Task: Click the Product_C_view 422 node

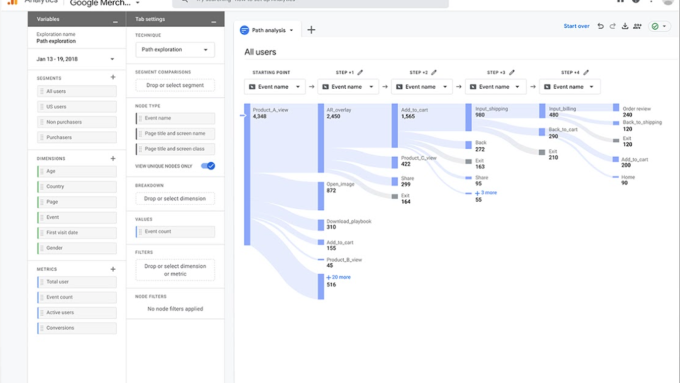Action: click(x=395, y=163)
